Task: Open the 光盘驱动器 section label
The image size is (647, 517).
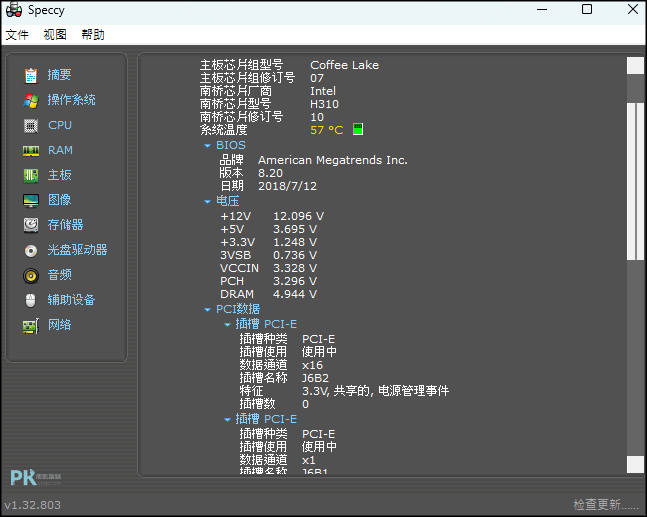Action: [x=78, y=250]
